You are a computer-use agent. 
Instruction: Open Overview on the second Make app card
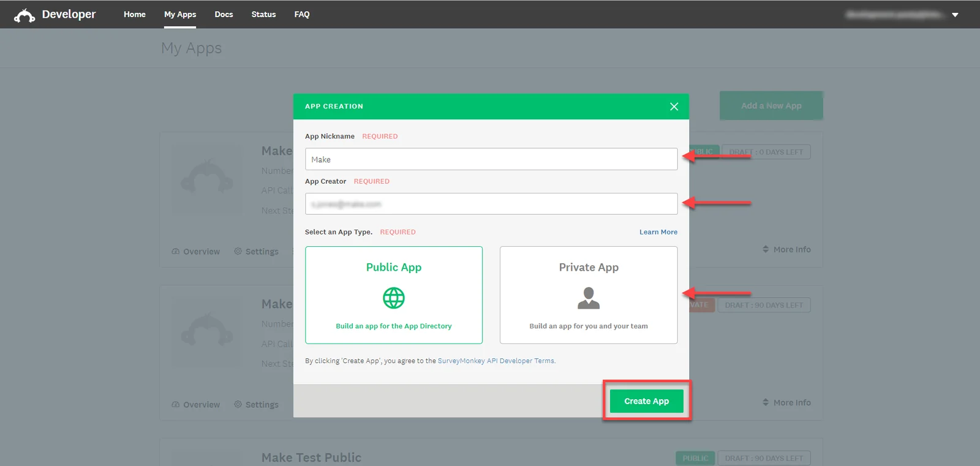[196, 405]
